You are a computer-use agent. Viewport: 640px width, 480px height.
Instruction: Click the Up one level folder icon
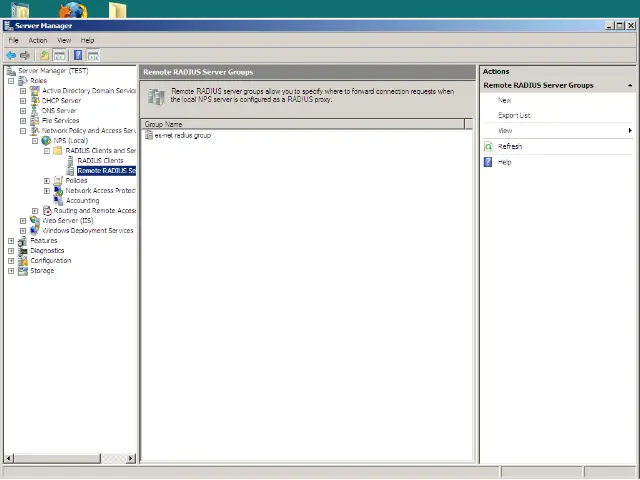tap(44, 55)
